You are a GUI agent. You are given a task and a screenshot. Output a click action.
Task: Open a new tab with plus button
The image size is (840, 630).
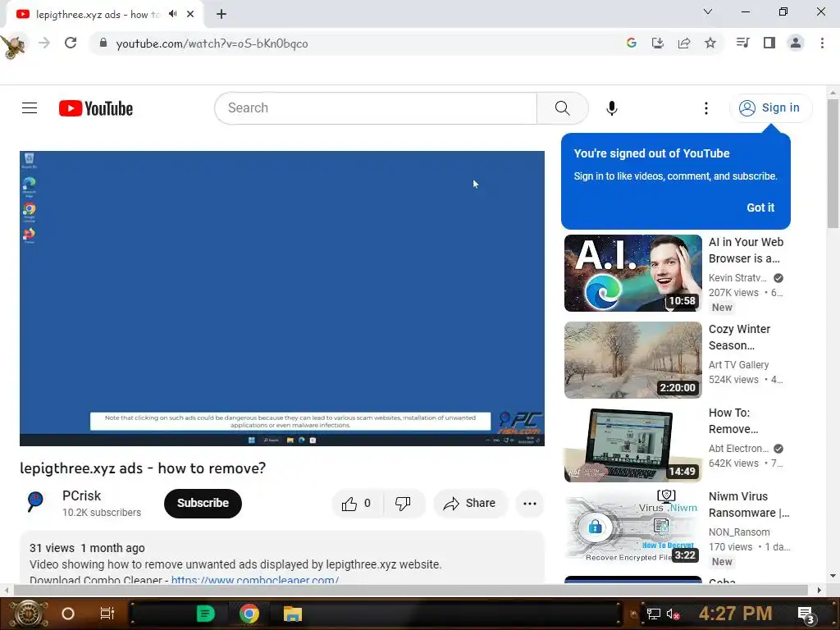tap(221, 14)
